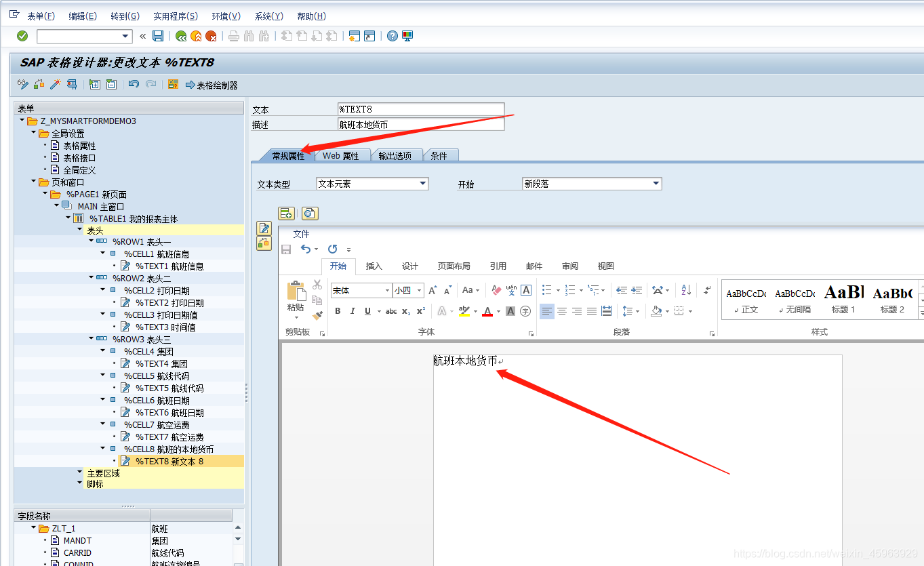Open the 页面布局 ribbon tab
The image size is (924, 566).
[x=454, y=266]
